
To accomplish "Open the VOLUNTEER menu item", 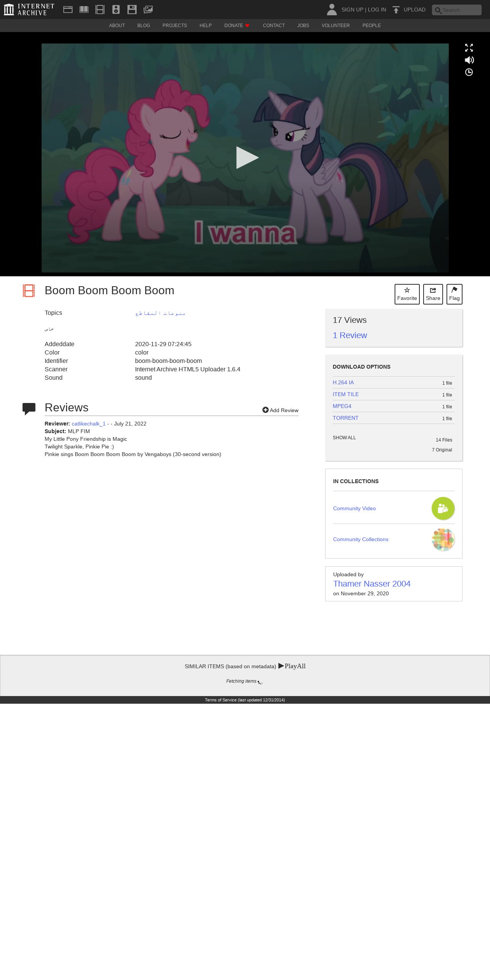I will [x=336, y=26].
